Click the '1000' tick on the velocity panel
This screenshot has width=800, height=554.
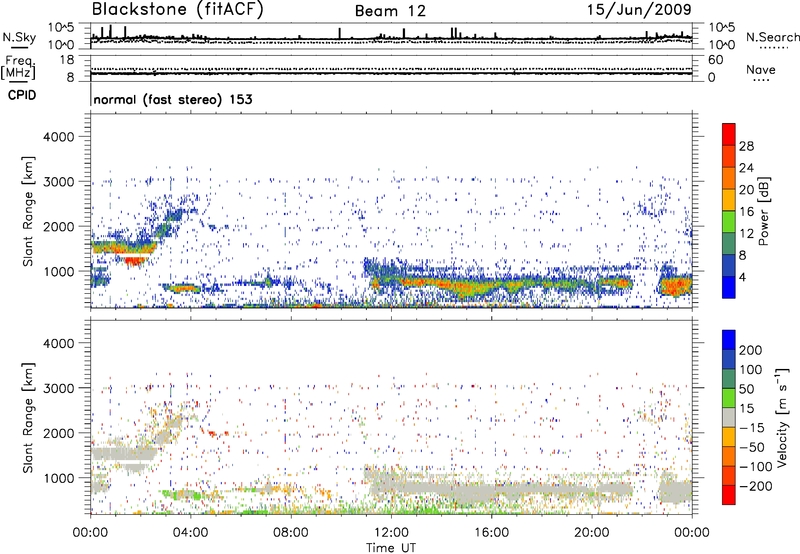pos(59,478)
